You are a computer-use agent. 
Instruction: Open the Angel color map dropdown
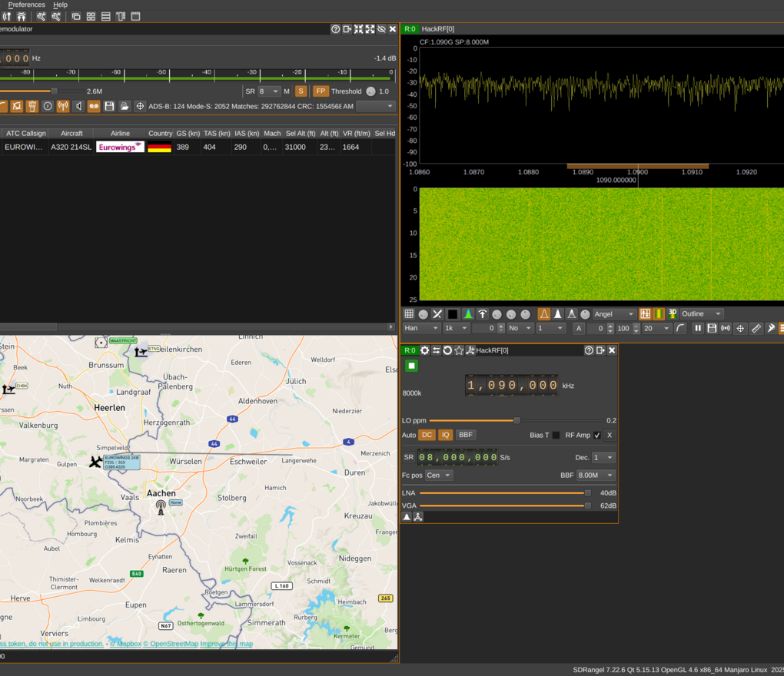614,313
